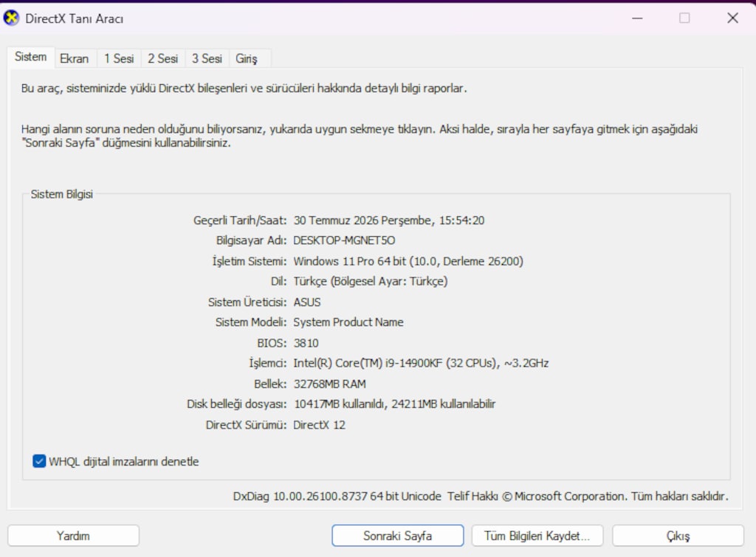Open the 1 Sesi tab
Image resolution: width=756 pixels, height=557 pixels.
click(119, 59)
